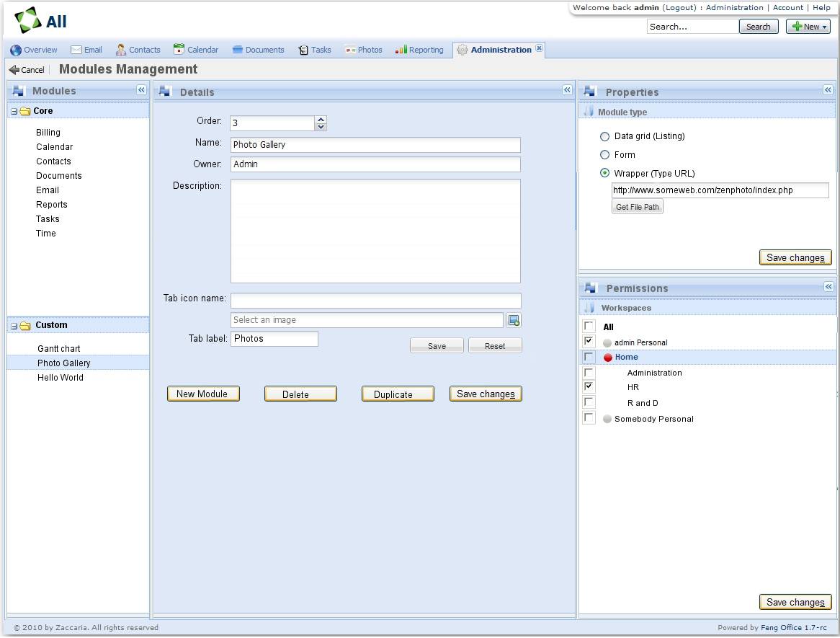Click the red Home workspace dot icon
Viewport: 840px width, 638px height.
[607, 358]
